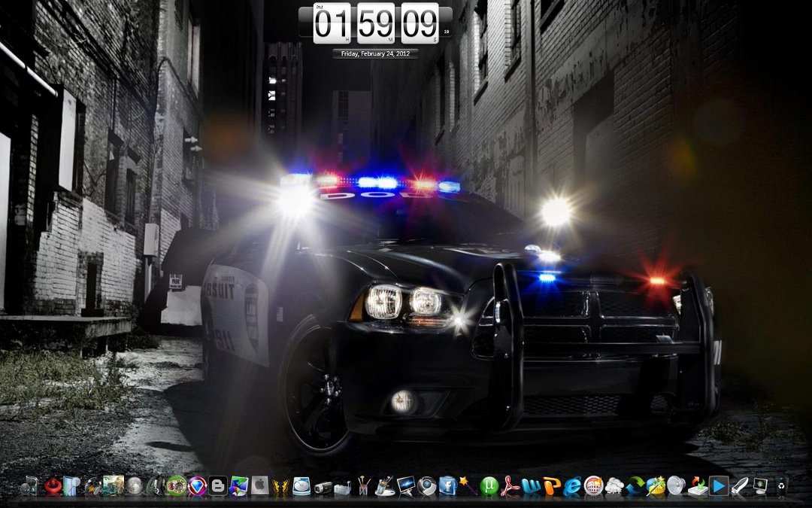
Task: Open the colorful paint desktop icon
Action: tap(239, 485)
